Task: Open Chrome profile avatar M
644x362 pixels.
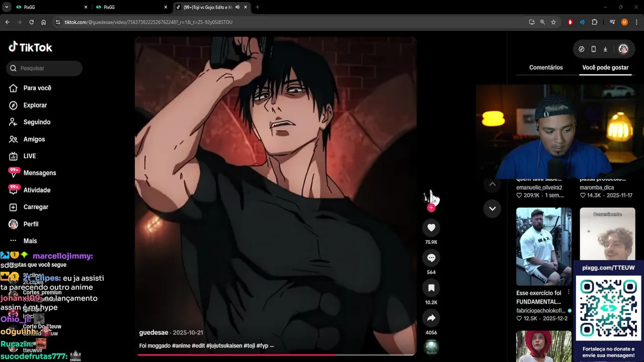Action: tap(624, 22)
